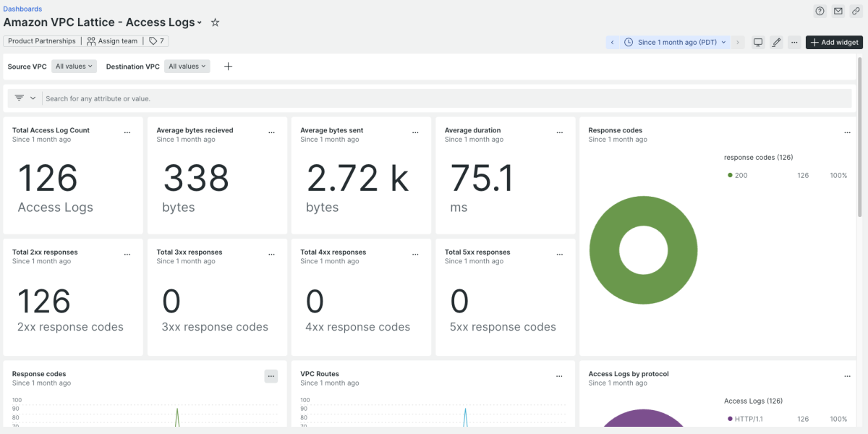Edit dashboard using the pencil icon
This screenshot has width=868, height=434.
776,42
